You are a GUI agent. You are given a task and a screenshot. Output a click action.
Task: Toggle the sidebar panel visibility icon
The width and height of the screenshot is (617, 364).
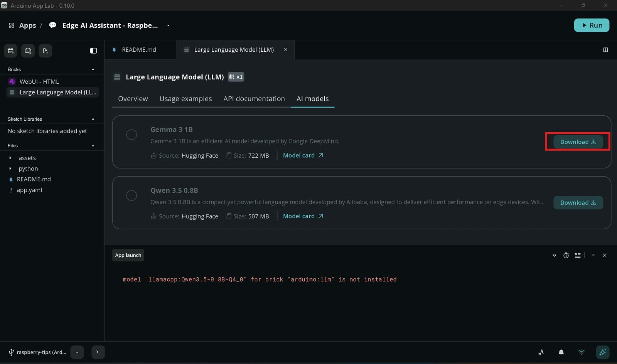[x=93, y=51]
